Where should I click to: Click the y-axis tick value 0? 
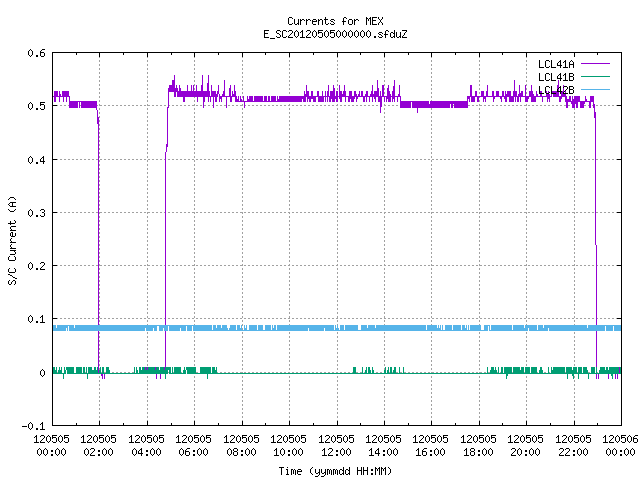[42, 373]
